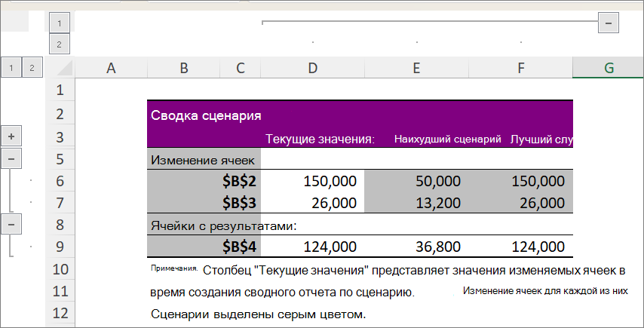This screenshot has height=328, width=644.
Task: Click the 'Сводка сценария' title cell
Action: [x=206, y=115]
